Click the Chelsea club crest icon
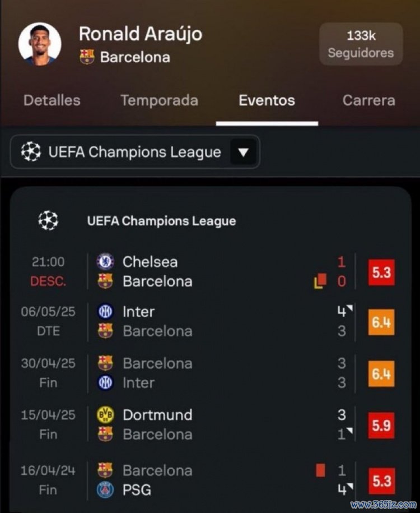This screenshot has height=513, width=420. (105, 261)
